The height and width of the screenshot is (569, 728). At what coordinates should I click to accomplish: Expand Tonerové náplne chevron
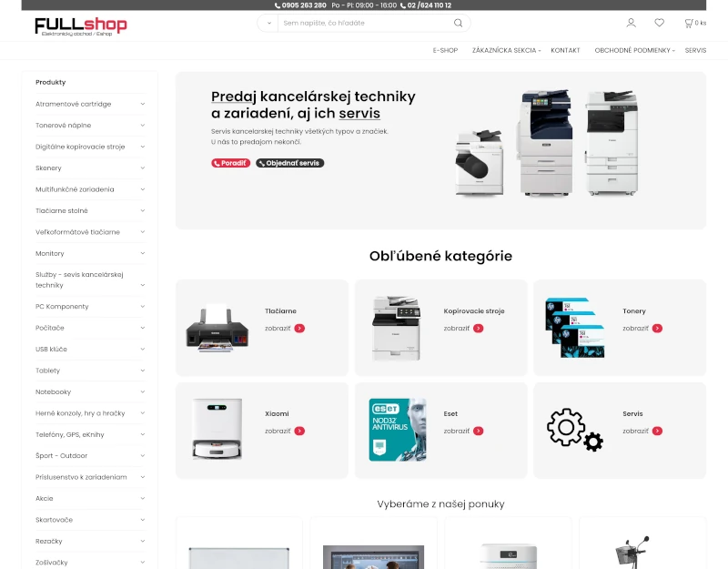pos(143,126)
